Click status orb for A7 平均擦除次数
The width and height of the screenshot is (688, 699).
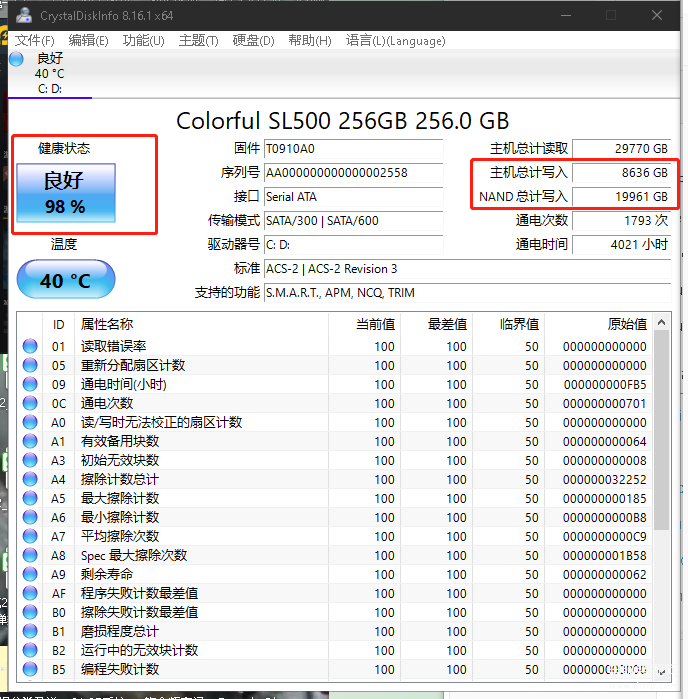[x=30, y=536]
